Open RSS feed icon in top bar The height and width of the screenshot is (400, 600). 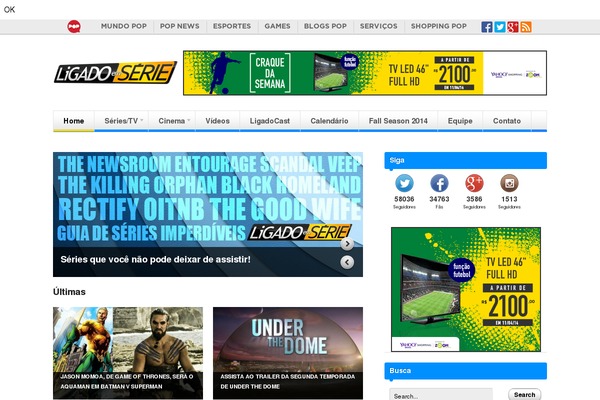click(526, 27)
